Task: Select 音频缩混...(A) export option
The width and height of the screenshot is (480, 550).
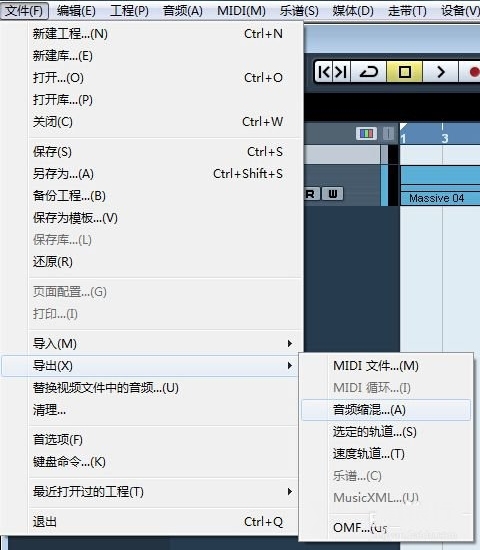Action: tap(386, 410)
